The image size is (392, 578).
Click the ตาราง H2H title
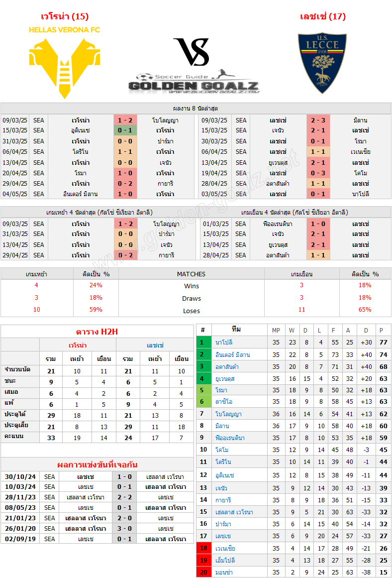[x=97, y=332]
